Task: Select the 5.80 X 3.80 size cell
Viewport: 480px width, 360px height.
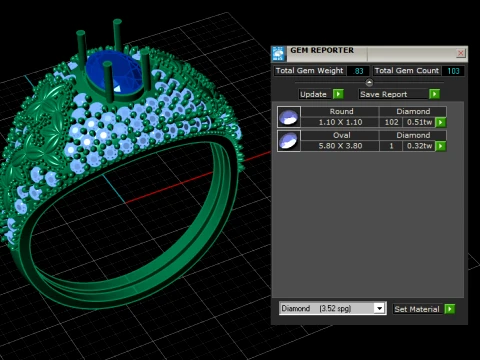Action: tap(340, 146)
